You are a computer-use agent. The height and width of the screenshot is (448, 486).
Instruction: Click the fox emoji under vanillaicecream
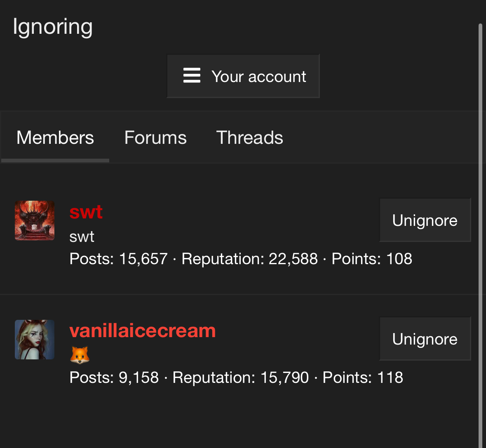tap(80, 355)
